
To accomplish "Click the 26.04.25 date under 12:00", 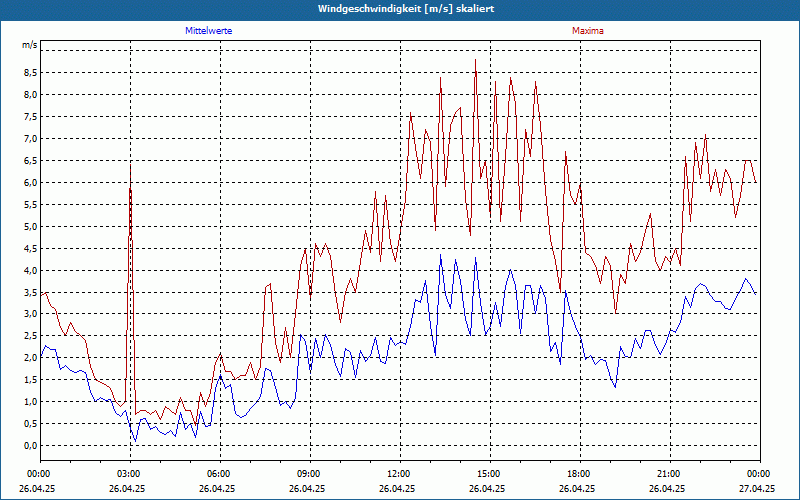I will pyautogui.click(x=397, y=488).
